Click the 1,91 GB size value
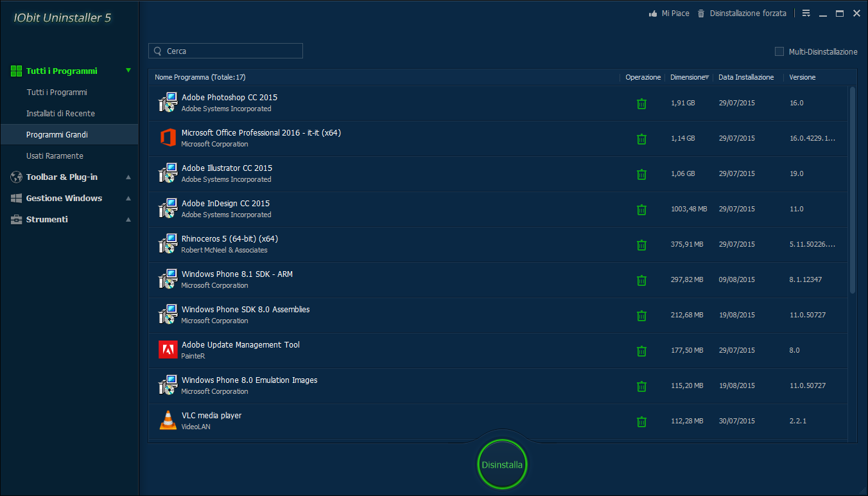This screenshot has height=496, width=868. tap(682, 103)
